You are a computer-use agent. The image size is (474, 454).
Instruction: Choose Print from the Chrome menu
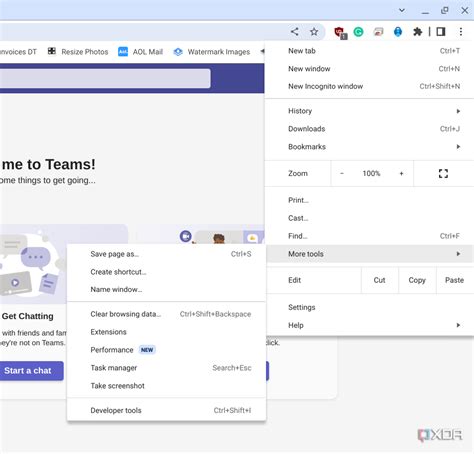pos(369,200)
